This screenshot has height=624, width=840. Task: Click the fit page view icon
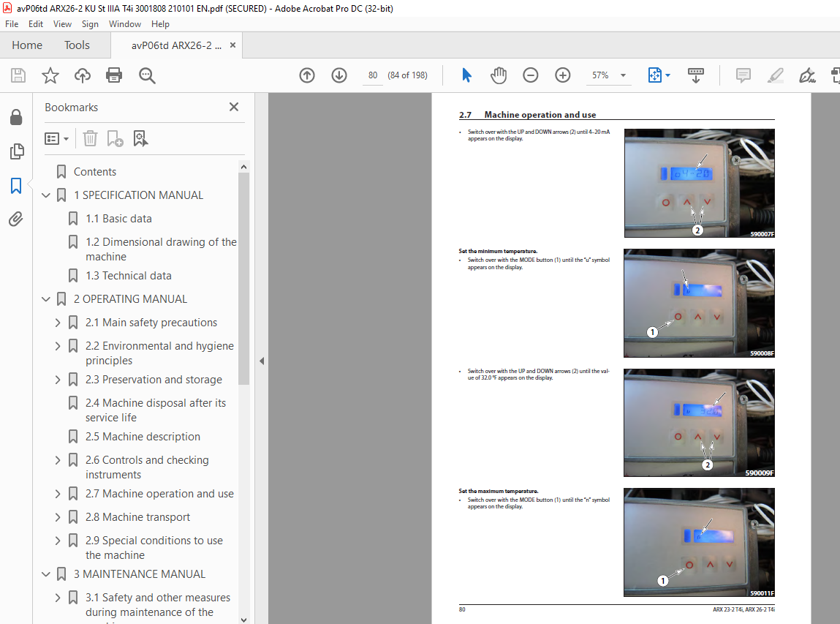654,75
